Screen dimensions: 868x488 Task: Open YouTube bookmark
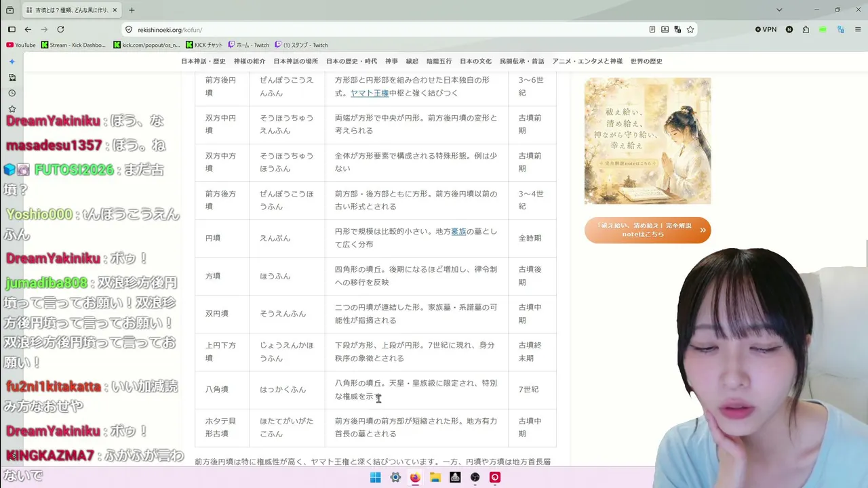click(21, 45)
